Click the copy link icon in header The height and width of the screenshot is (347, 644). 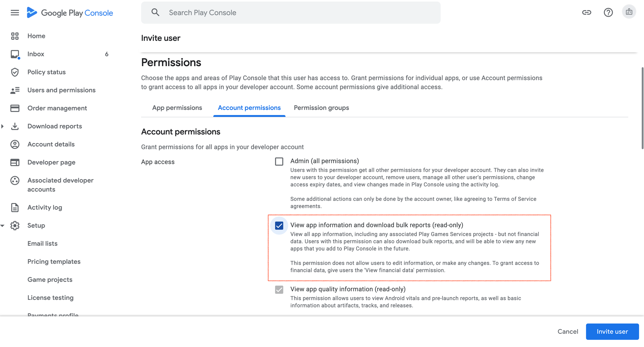586,13
